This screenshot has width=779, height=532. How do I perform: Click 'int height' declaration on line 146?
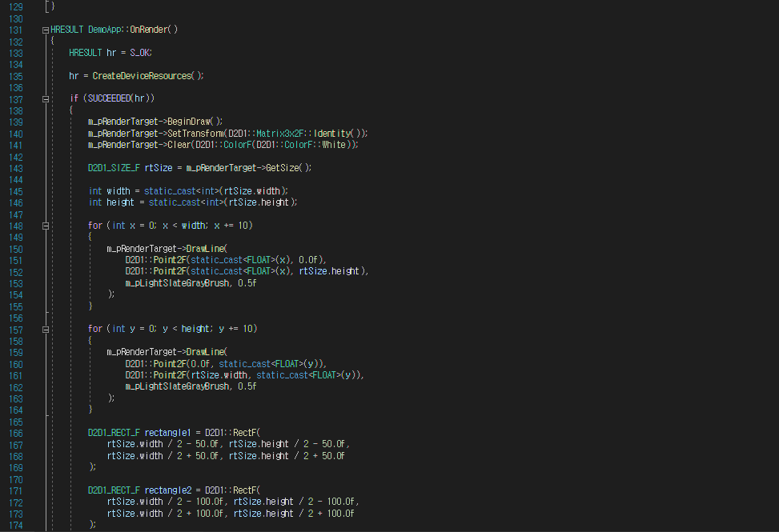[x=111, y=202]
